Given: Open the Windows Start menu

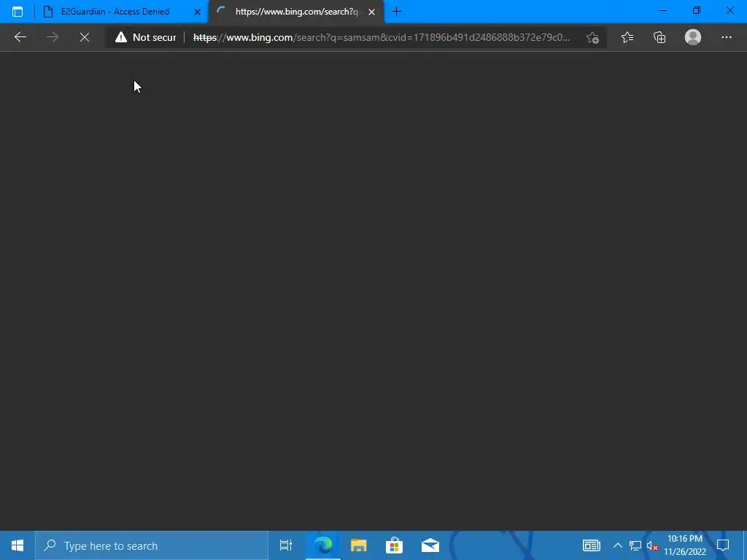Looking at the screenshot, I should [18, 545].
